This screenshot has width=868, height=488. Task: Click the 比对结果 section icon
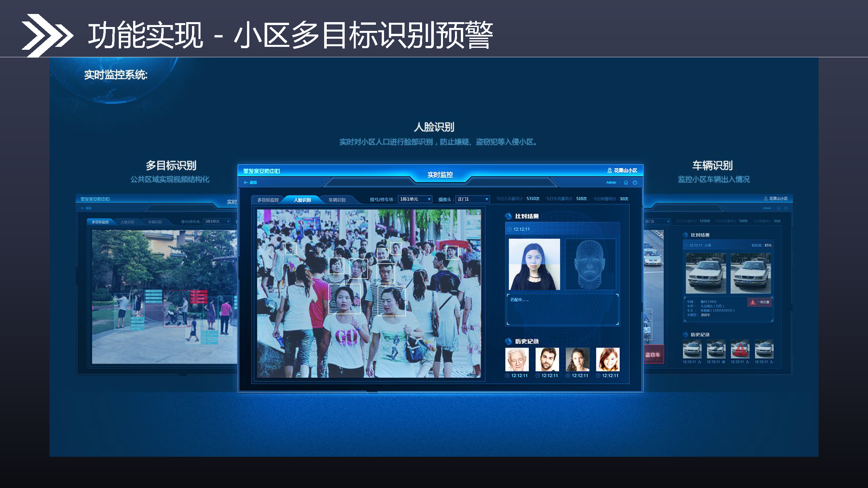508,216
